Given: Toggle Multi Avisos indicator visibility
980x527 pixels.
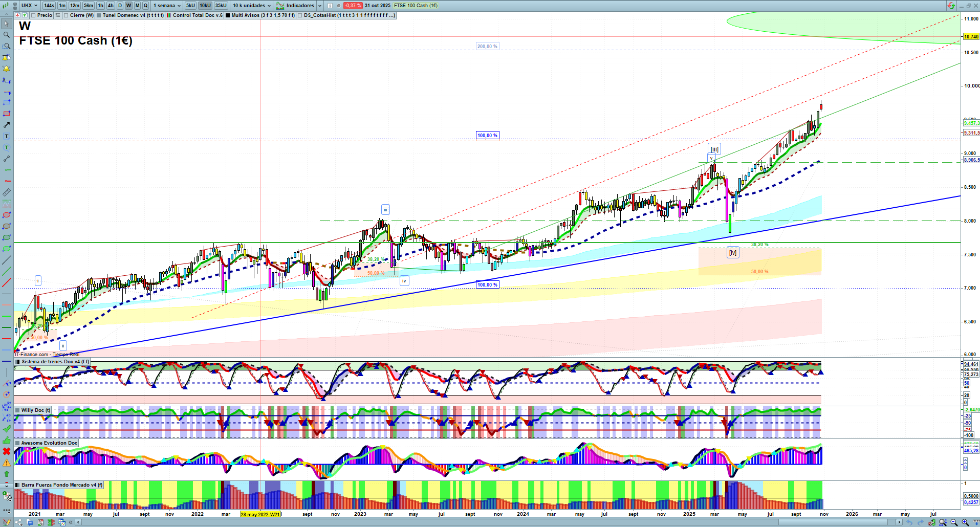Looking at the screenshot, I should [x=228, y=15].
